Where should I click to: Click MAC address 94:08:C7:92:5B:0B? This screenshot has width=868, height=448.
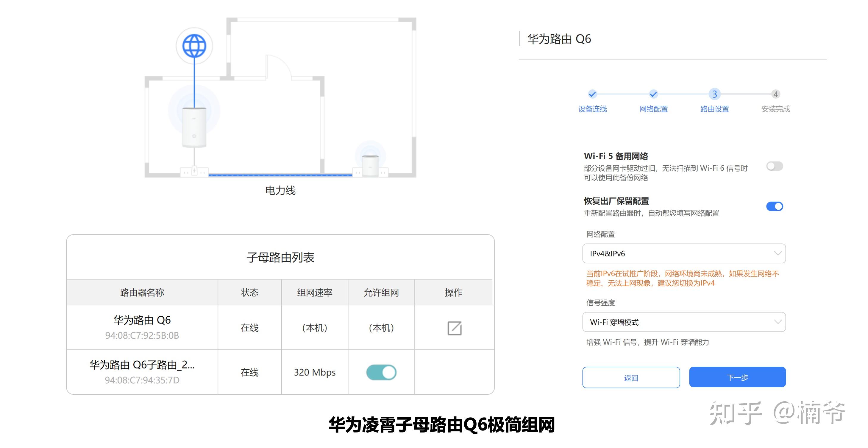point(142,335)
